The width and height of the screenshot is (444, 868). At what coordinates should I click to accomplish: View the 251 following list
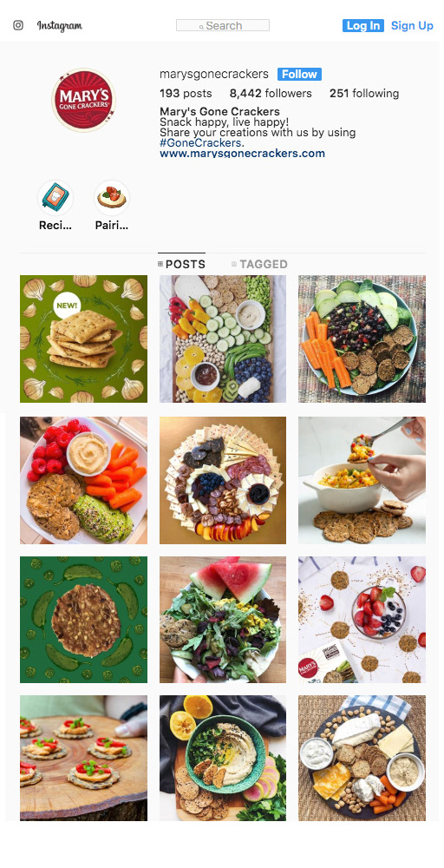364,94
